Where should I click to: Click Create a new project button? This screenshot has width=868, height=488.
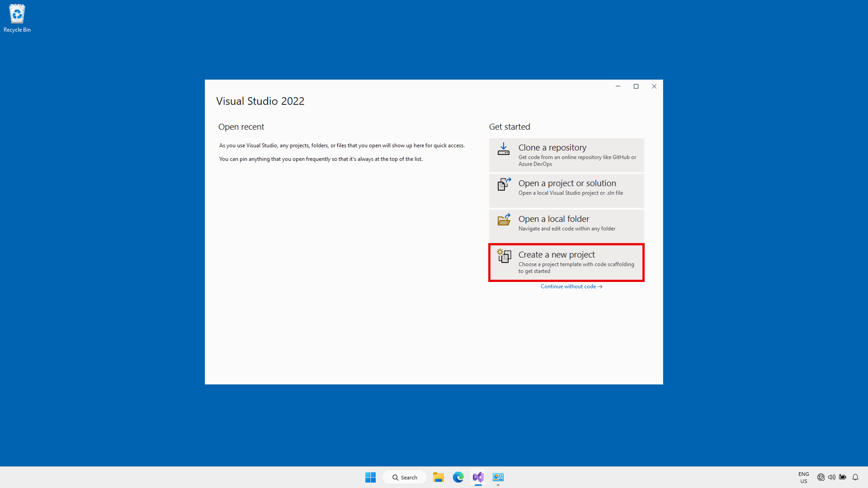[566, 263]
